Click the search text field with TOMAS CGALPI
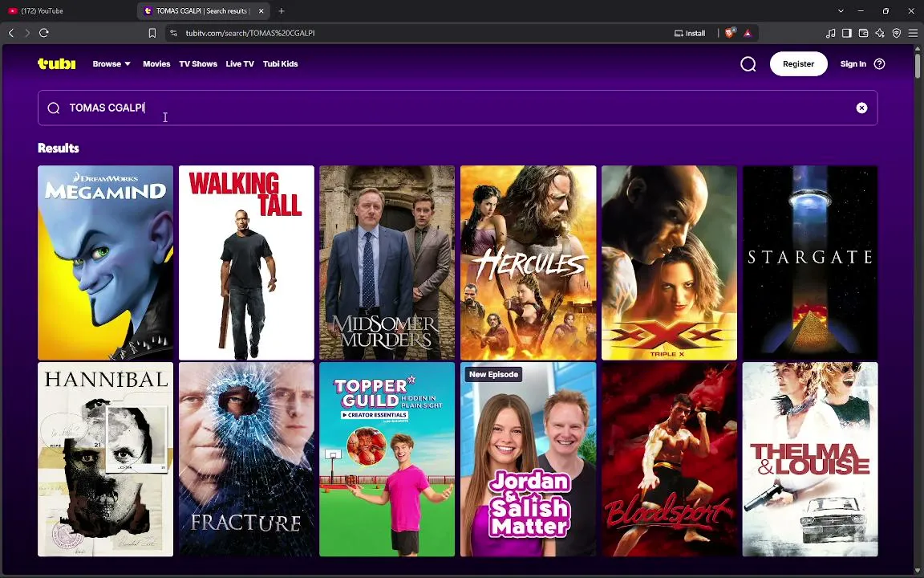Image resolution: width=924 pixels, height=578 pixels. 457,108
